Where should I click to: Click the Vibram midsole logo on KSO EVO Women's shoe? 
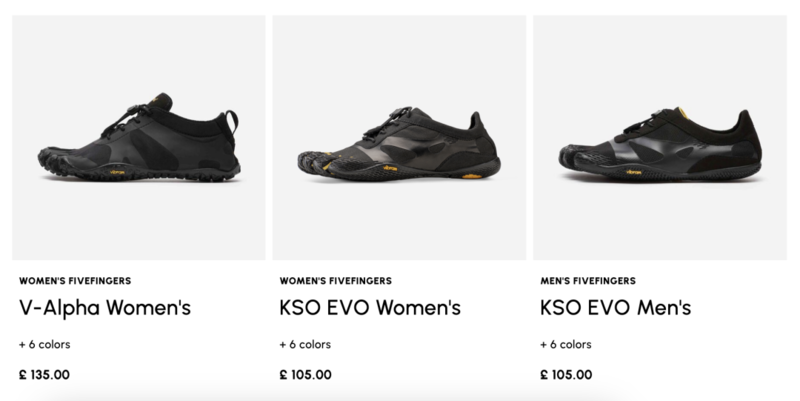[390, 168]
